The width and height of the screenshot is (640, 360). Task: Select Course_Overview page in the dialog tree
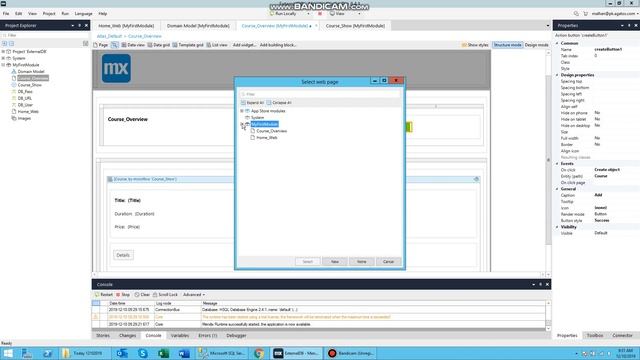tap(271, 131)
